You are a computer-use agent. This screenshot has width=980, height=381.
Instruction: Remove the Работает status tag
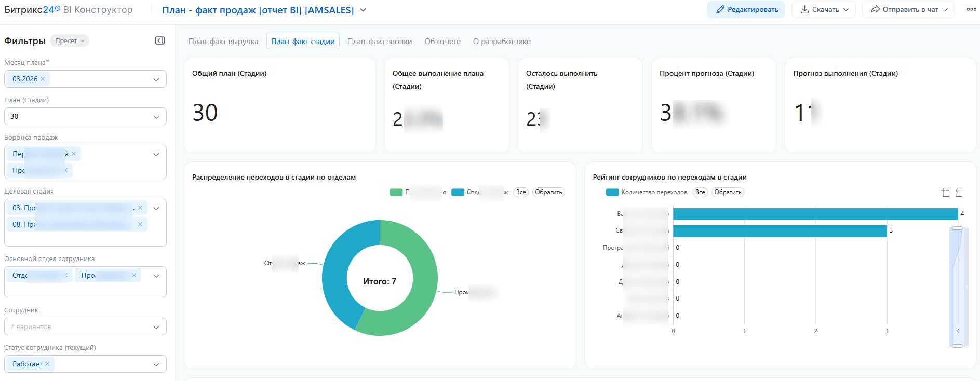[47, 364]
